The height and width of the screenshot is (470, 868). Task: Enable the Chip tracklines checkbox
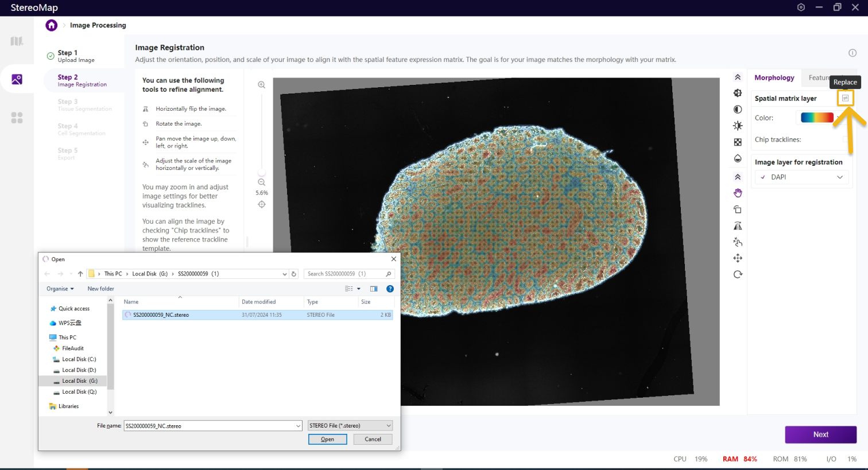845,139
